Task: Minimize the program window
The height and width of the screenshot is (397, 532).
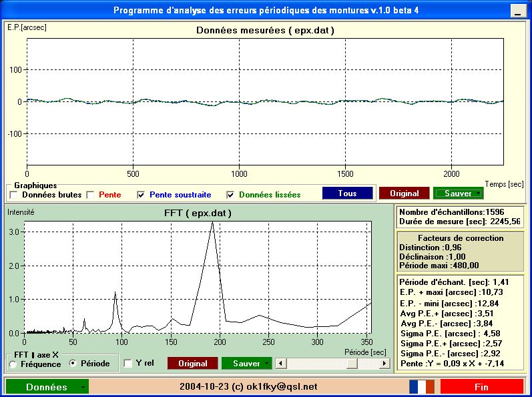Action: (518, 11)
